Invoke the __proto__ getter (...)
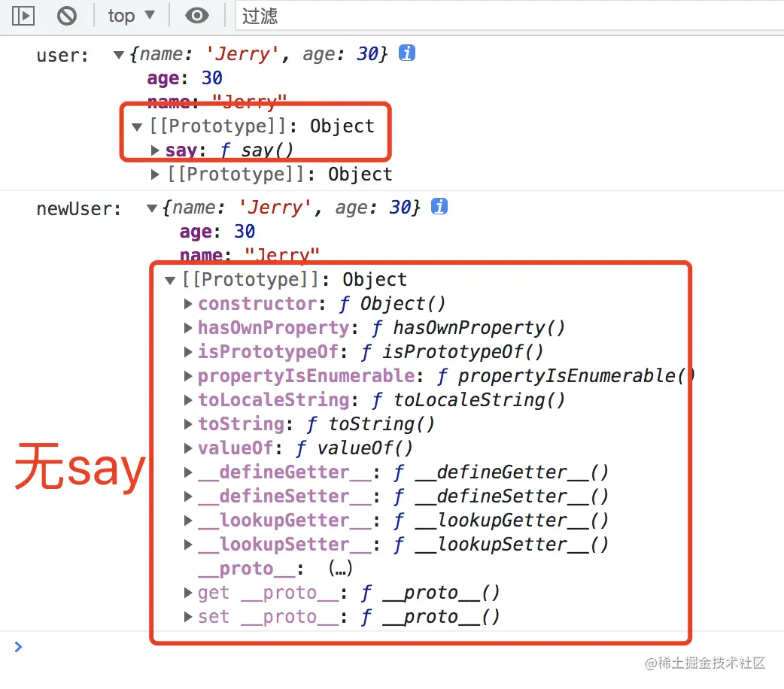This screenshot has height=689, width=784. coord(341,569)
